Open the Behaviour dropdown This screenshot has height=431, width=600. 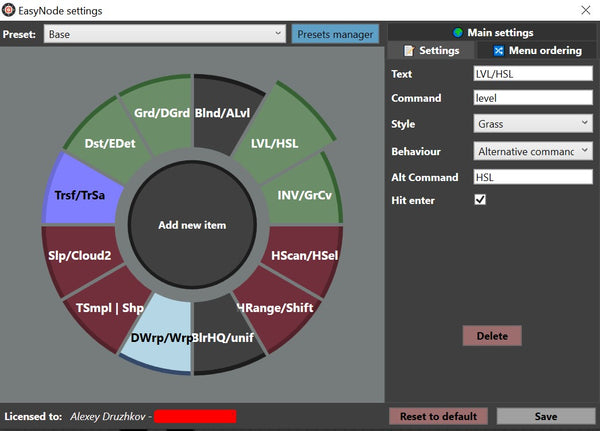[532, 151]
